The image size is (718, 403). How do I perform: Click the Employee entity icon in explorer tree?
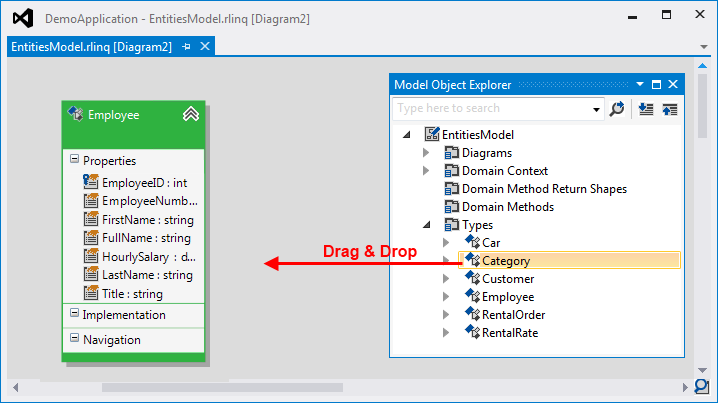click(472, 296)
